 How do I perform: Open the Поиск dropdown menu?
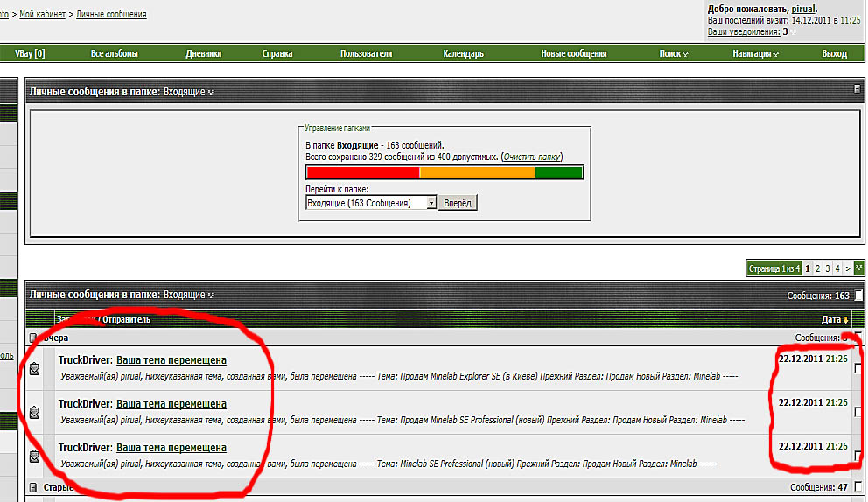pyautogui.click(x=673, y=53)
